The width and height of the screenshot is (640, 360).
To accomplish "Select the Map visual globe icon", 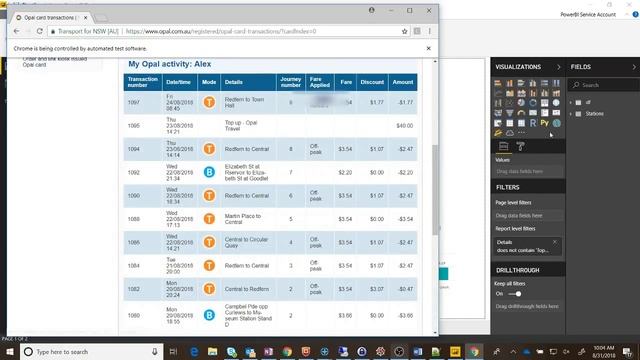I will tap(556, 103).
